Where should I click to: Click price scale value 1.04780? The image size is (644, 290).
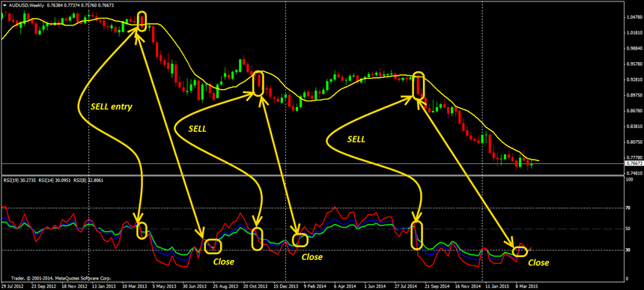point(634,17)
